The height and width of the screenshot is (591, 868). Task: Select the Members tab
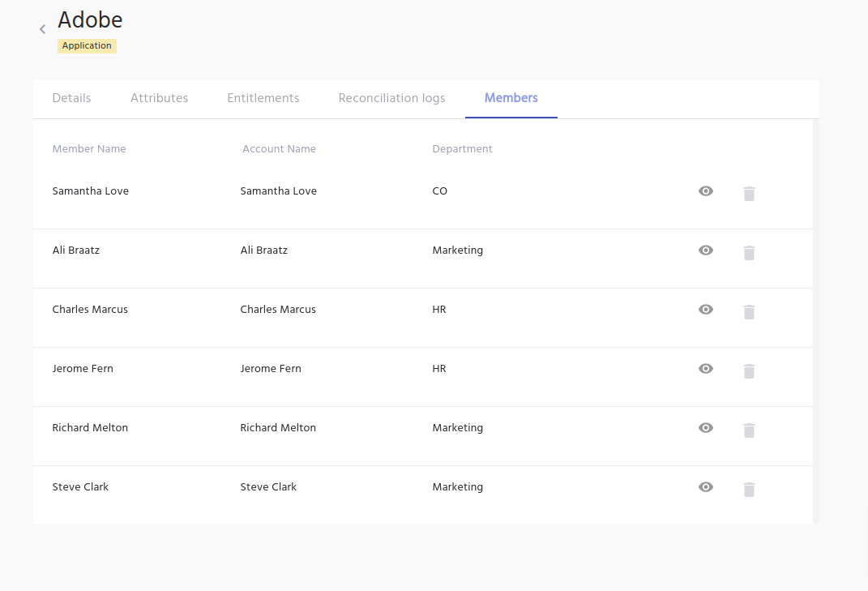511,98
